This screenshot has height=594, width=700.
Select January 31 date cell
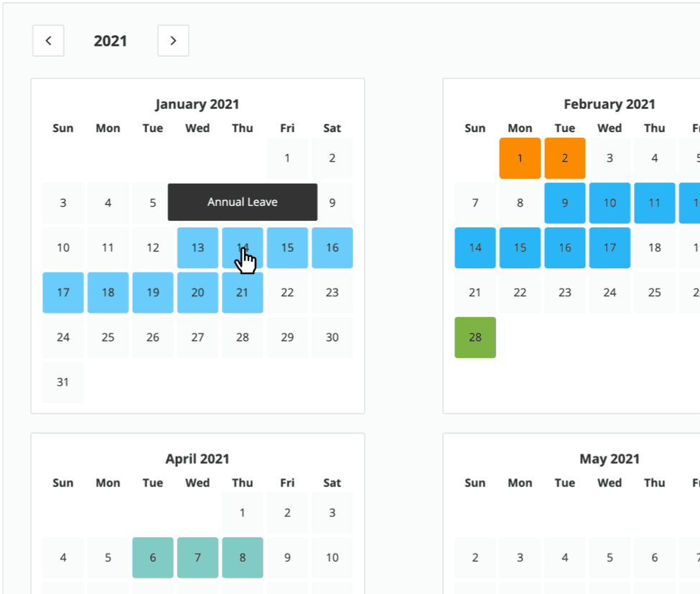click(63, 382)
